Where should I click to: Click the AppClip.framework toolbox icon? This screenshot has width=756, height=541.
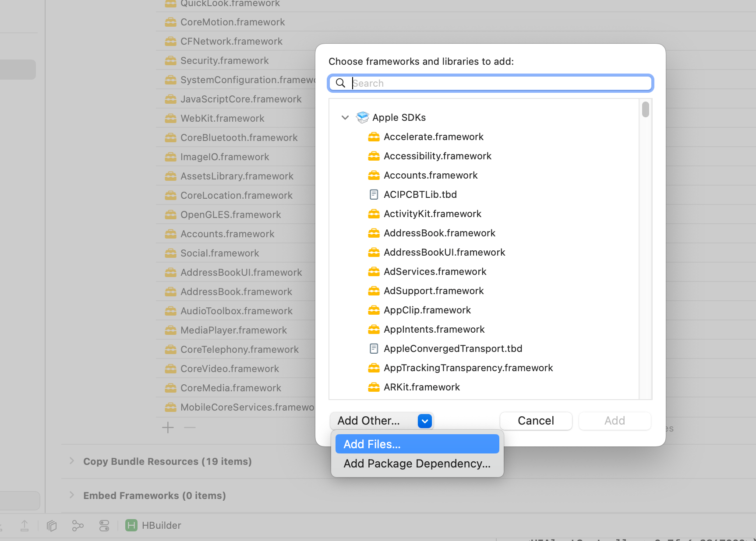374,310
